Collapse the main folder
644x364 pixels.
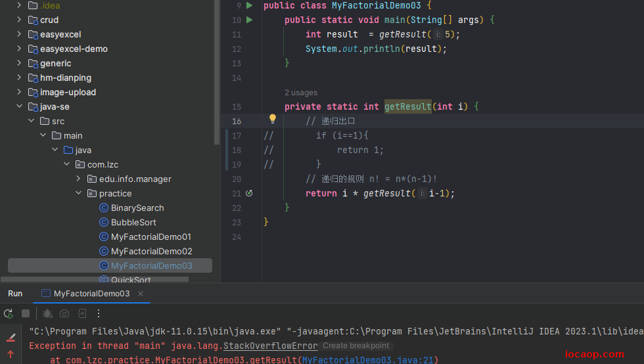point(43,135)
